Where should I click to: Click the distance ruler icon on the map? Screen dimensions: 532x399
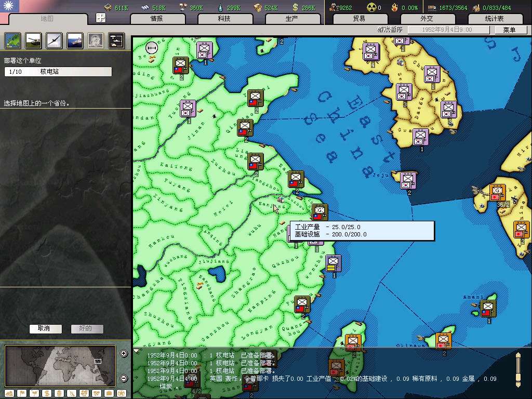[152, 48]
